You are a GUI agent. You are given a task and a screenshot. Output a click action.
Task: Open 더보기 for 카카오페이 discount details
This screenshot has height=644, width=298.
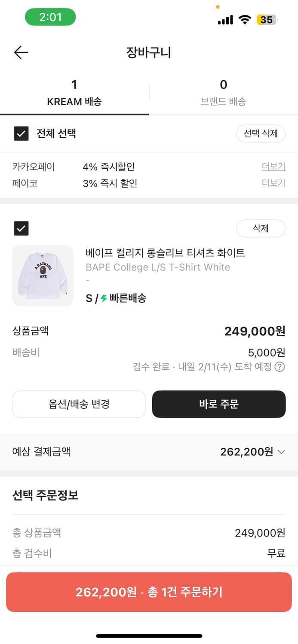(x=273, y=167)
